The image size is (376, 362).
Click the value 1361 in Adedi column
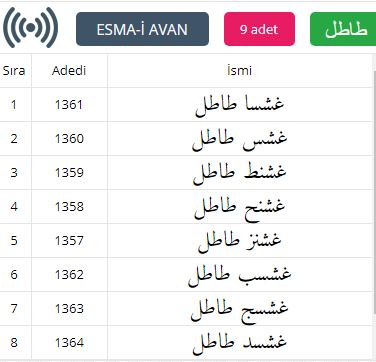pyautogui.click(x=69, y=105)
